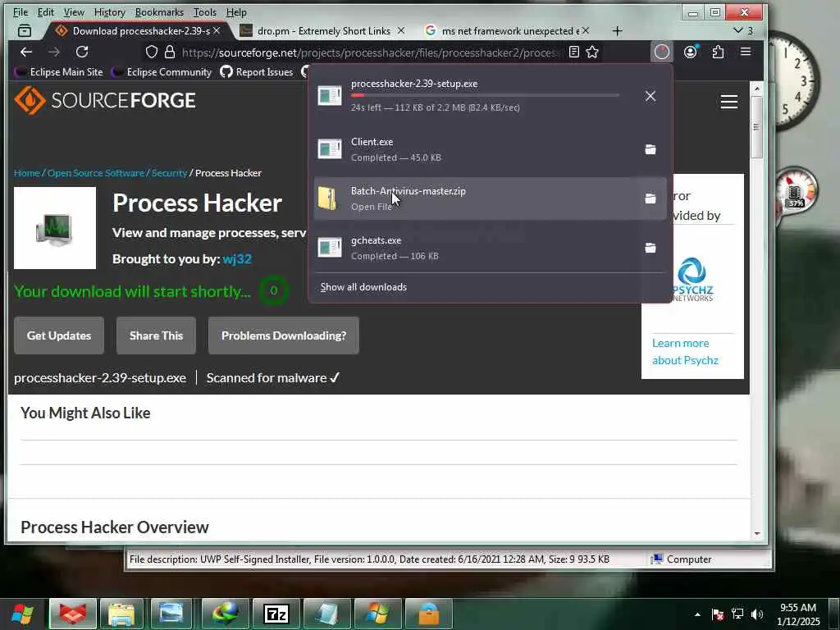Image resolution: width=840 pixels, height=630 pixels.
Task: Open Report Issues bookmark
Action: pos(257,72)
